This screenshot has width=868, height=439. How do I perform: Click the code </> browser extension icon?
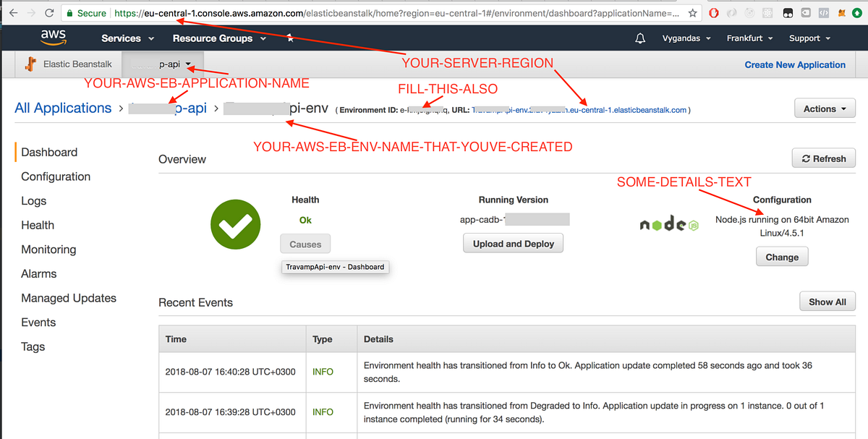click(x=823, y=12)
